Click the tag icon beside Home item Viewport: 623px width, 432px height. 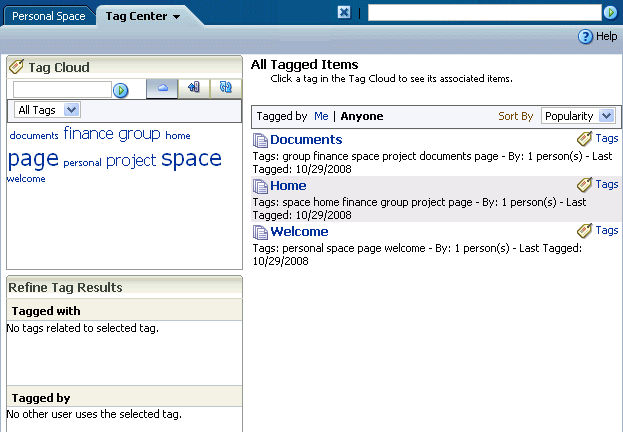tap(584, 185)
